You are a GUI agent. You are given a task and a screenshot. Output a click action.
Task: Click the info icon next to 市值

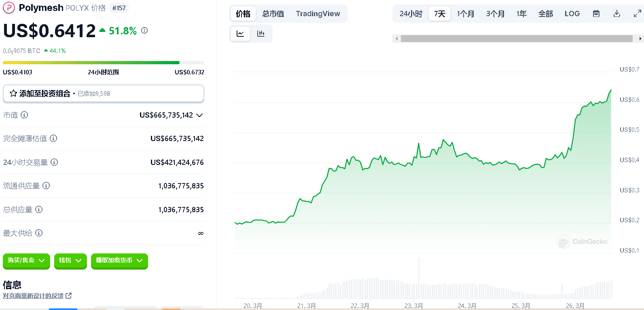point(24,115)
